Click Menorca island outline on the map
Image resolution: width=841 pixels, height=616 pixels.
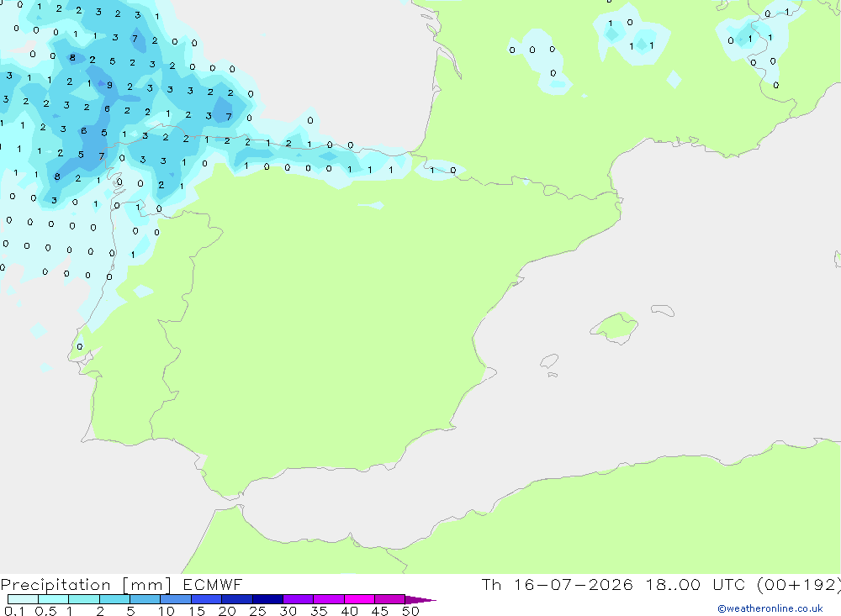(663, 310)
